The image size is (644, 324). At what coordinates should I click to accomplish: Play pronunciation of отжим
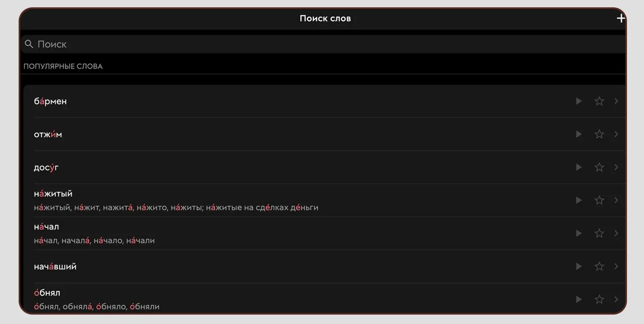579,134
